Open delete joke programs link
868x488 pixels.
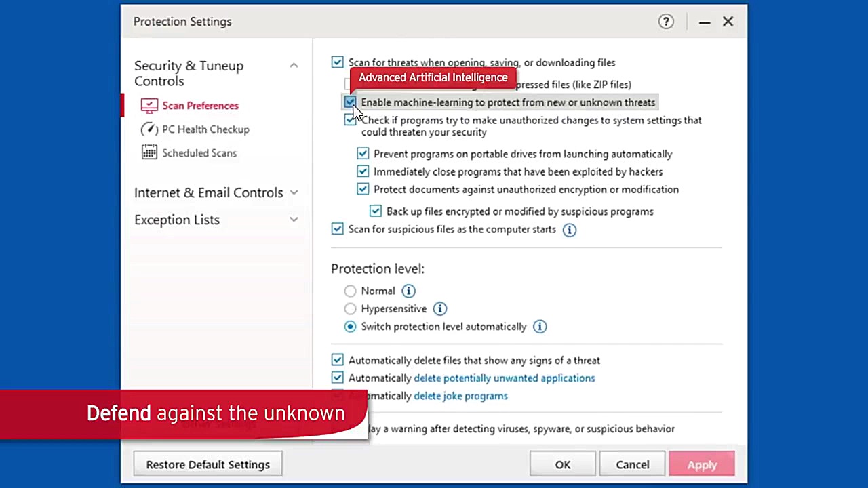pos(460,396)
